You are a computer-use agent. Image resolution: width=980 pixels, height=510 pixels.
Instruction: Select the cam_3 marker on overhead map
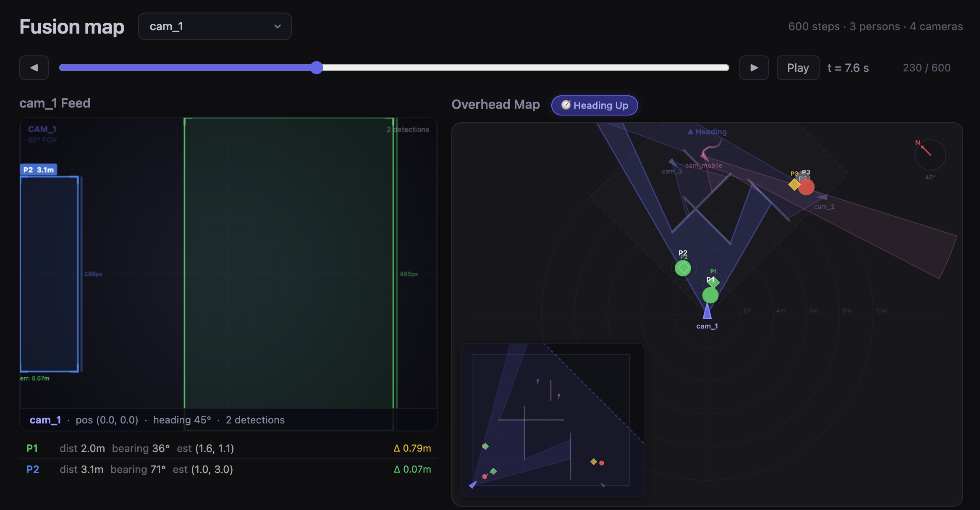click(672, 163)
